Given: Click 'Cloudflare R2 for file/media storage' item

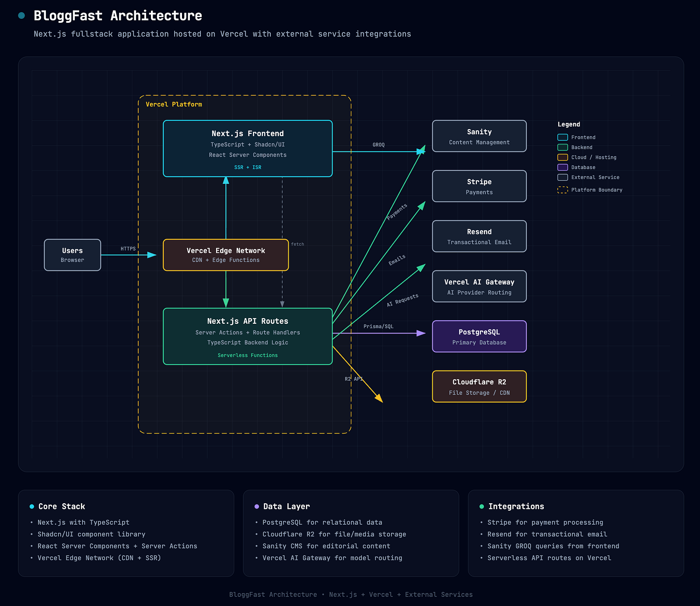Looking at the screenshot, I should pos(334,534).
